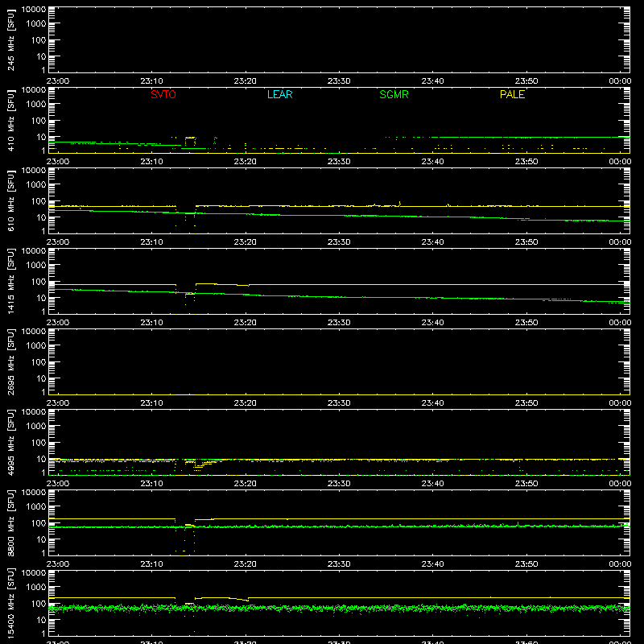
Task: Click 23:50 on the 2695 MHz time axis
Action: coord(526,403)
